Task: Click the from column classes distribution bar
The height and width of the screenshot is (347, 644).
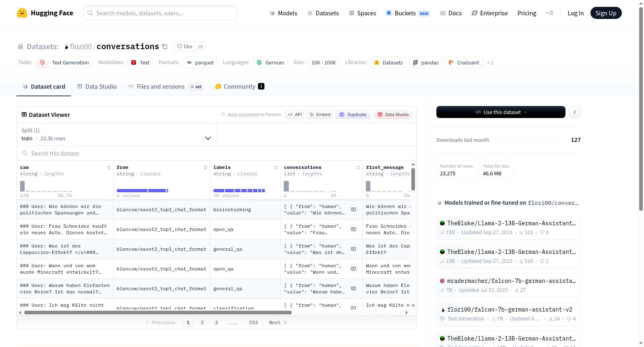Action: [143, 190]
